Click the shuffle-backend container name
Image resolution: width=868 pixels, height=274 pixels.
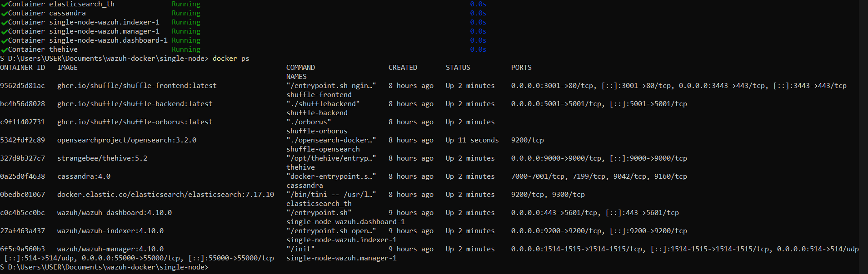tap(317, 113)
